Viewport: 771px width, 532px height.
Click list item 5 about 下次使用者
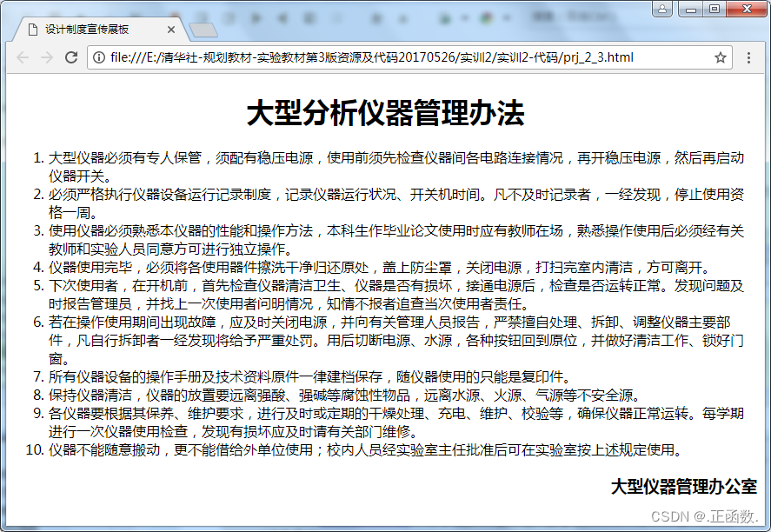395,295
